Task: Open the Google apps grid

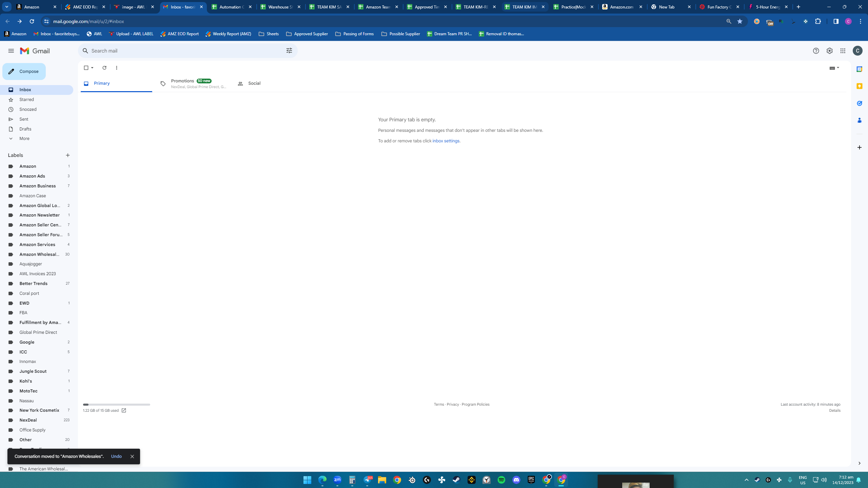Action: click(843, 51)
